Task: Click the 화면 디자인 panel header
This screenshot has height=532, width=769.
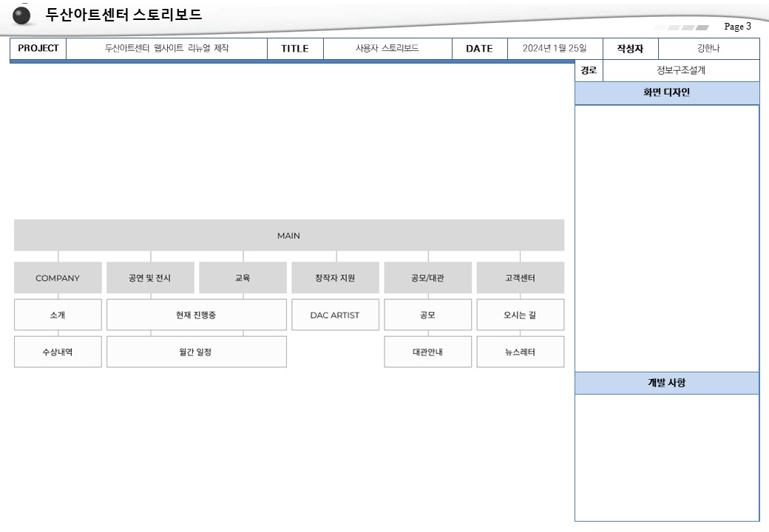Action: (667, 93)
